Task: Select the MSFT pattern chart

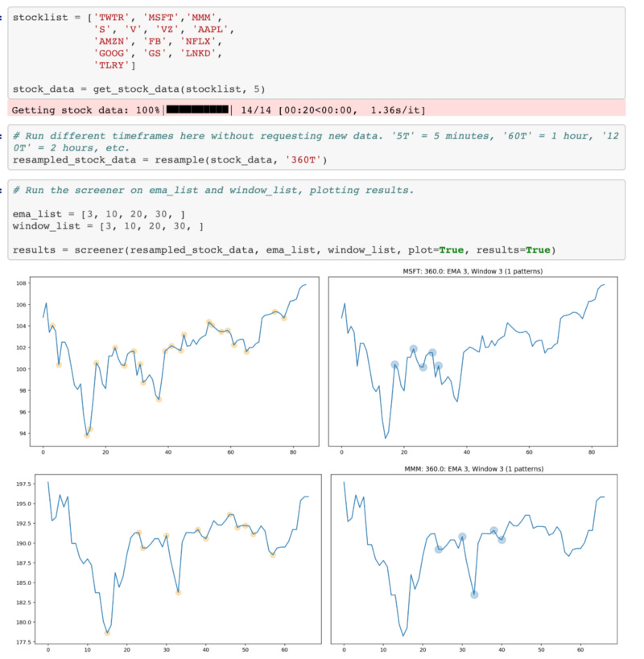Action: pyautogui.click(x=475, y=366)
